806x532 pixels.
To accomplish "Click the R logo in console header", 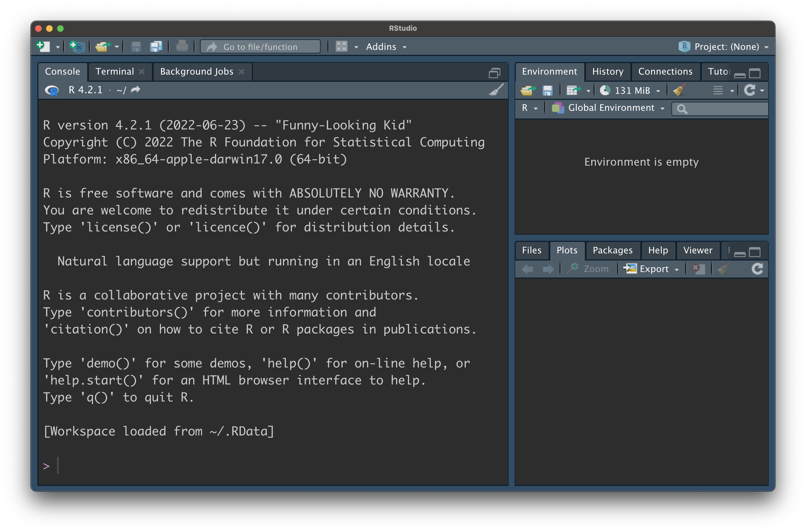I will [x=52, y=90].
